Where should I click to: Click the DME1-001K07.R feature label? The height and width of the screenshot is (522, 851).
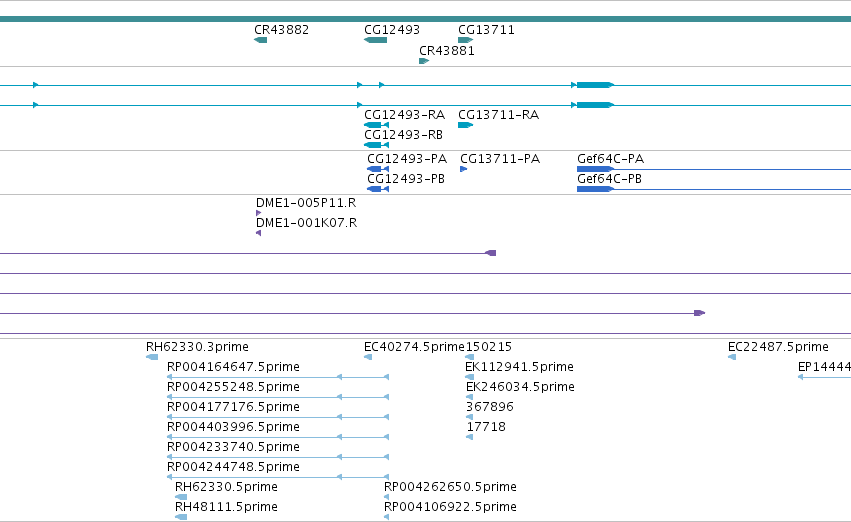click(307, 223)
